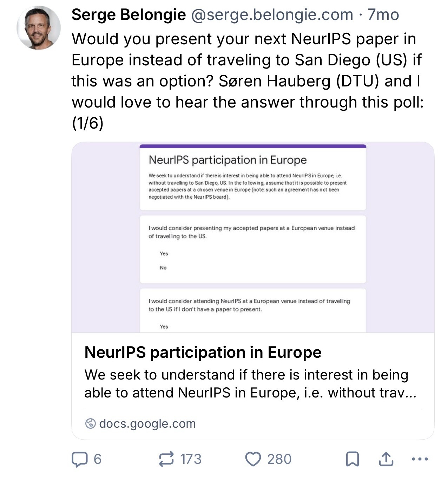
Task: Open the bold NeurIPS participation in Europe card title
Action: (203, 352)
